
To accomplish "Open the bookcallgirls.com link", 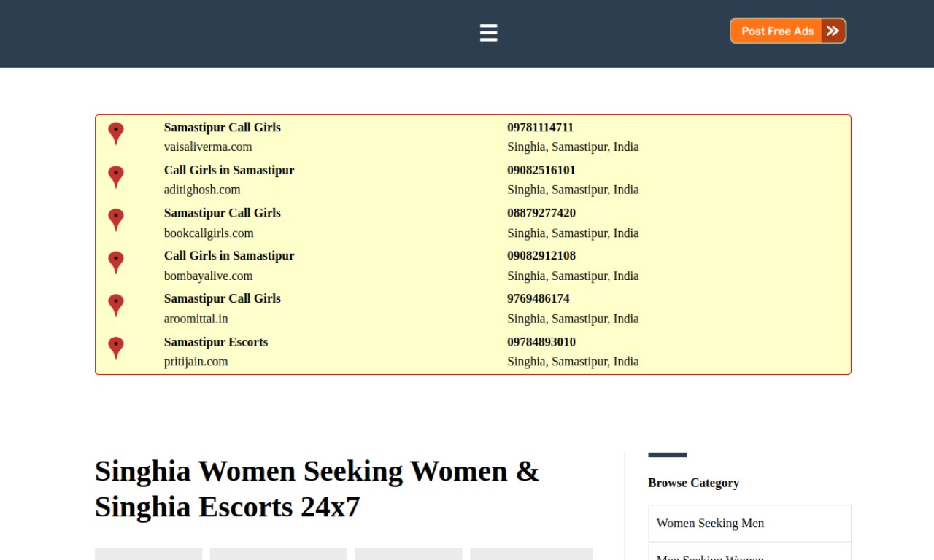I will (209, 233).
